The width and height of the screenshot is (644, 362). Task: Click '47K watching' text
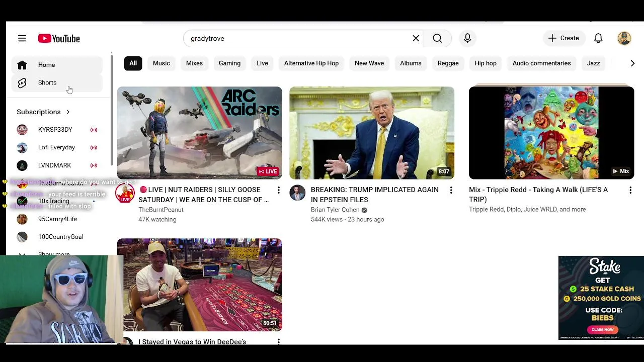point(157,220)
